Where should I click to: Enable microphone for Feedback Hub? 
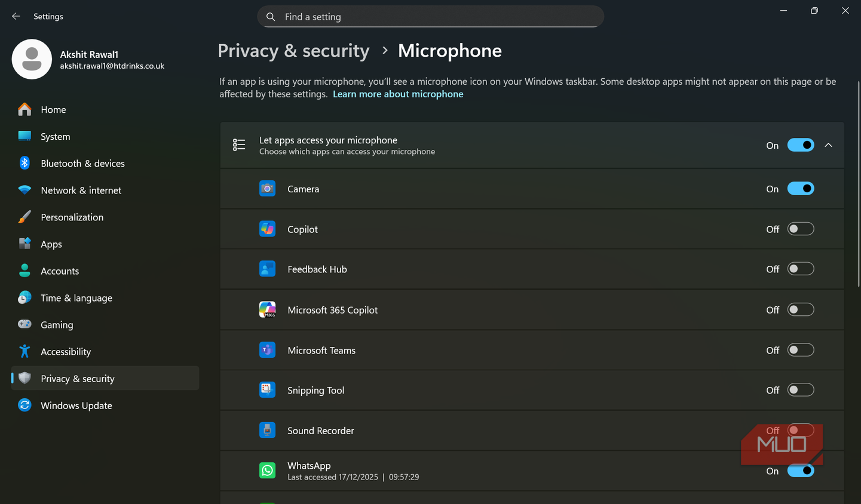tap(801, 269)
